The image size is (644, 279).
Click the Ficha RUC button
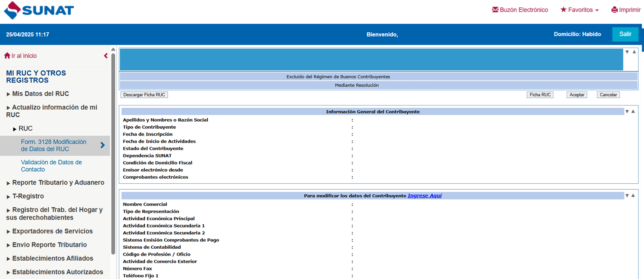pos(540,95)
